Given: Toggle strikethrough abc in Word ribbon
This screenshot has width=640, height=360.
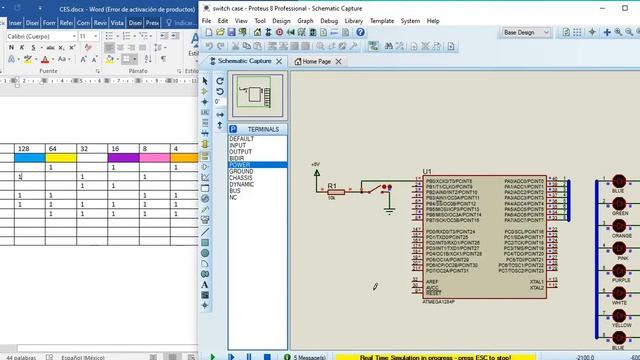Looking at the screenshot, I should (50, 48).
